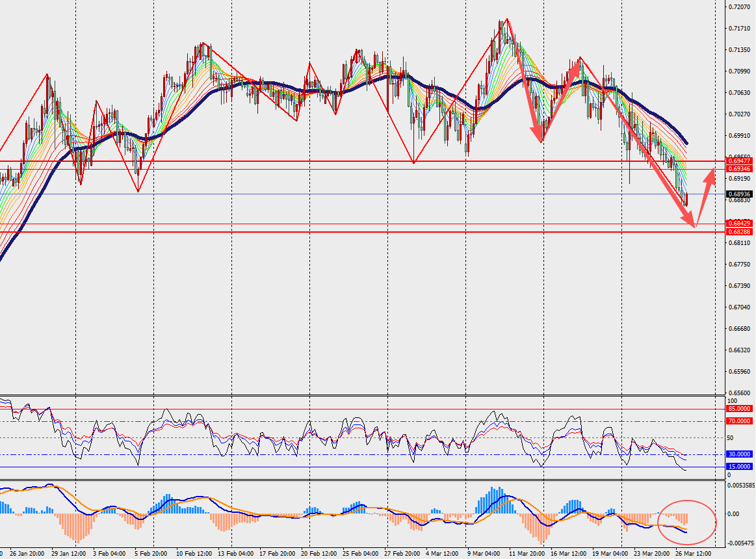The width and height of the screenshot is (756, 559).
Task: Select the 70.0000 oscillator level label
Action: [740, 421]
